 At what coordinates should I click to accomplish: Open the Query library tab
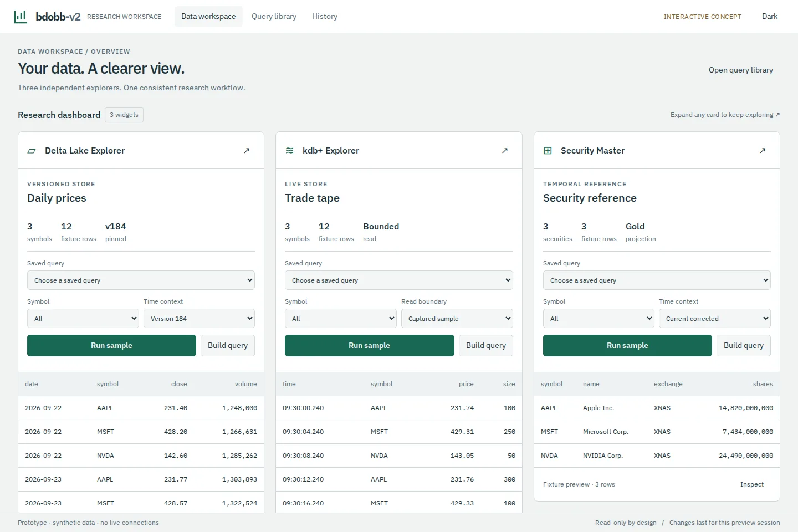[274, 17]
